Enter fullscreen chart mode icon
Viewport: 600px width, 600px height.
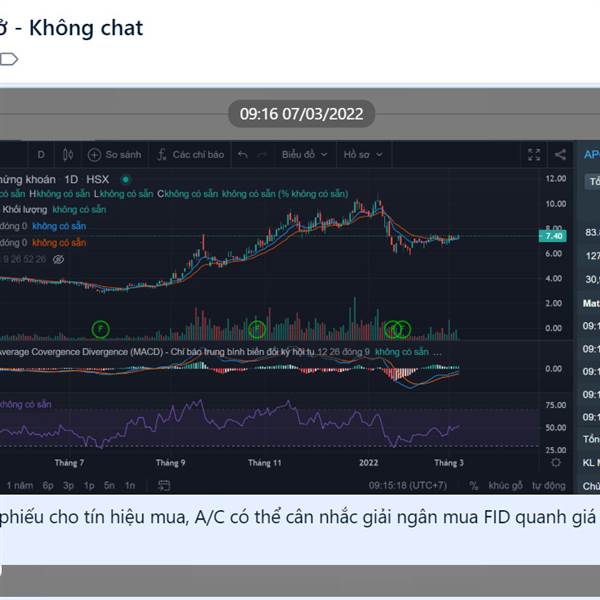pyautogui.click(x=534, y=155)
